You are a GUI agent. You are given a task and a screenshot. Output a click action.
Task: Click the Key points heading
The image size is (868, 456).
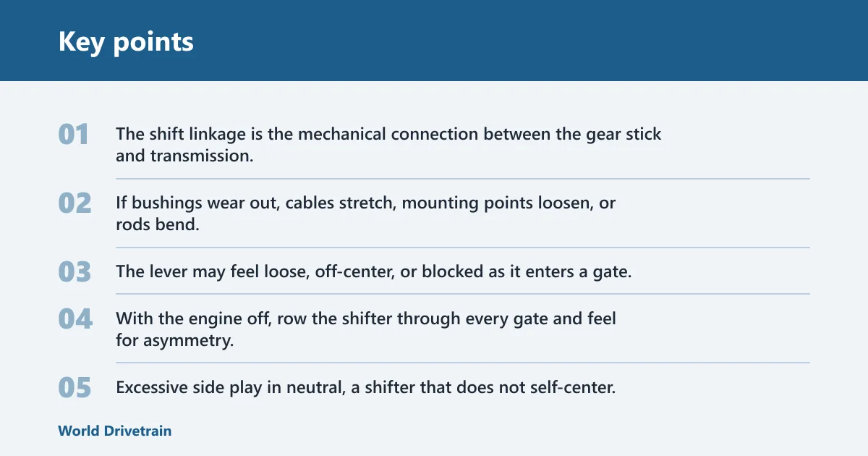126,42
